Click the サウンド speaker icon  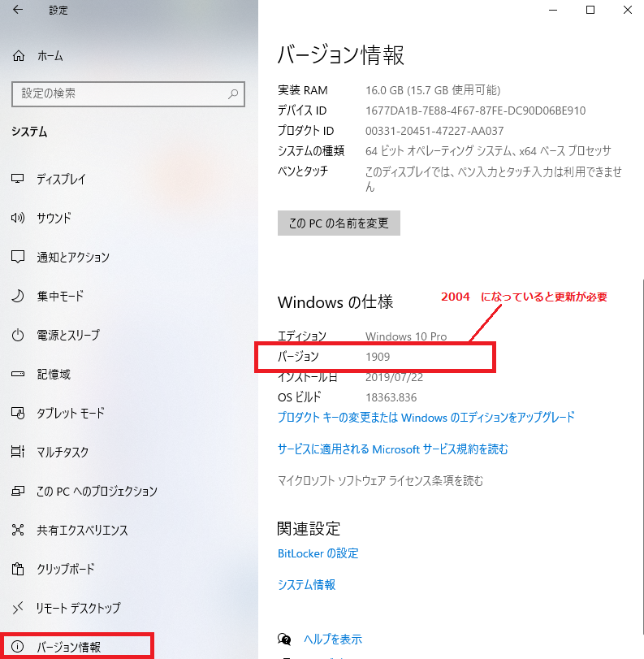pos(18,218)
